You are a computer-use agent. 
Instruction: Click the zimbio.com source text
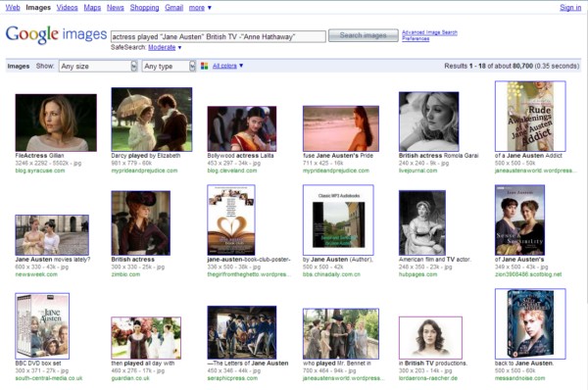tap(125, 274)
